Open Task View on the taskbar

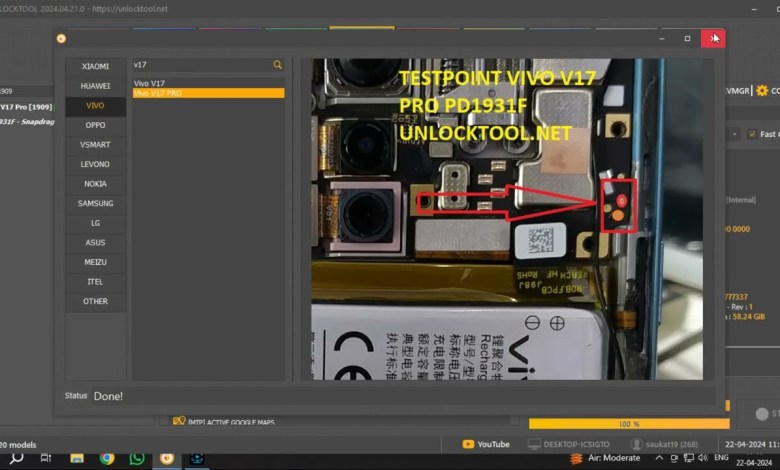(x=46, y=458)
